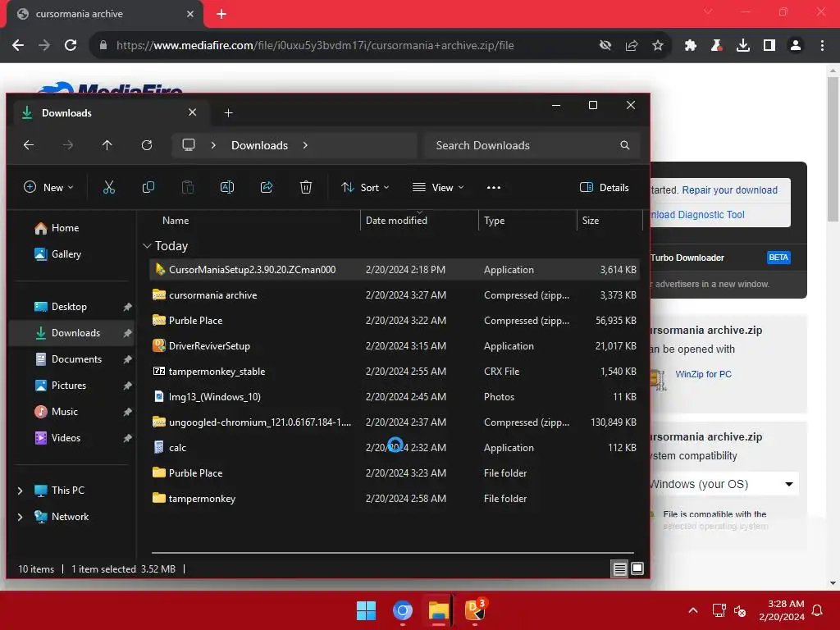
Task: Click the Repair your download link
Action: (x=729, y=190)
